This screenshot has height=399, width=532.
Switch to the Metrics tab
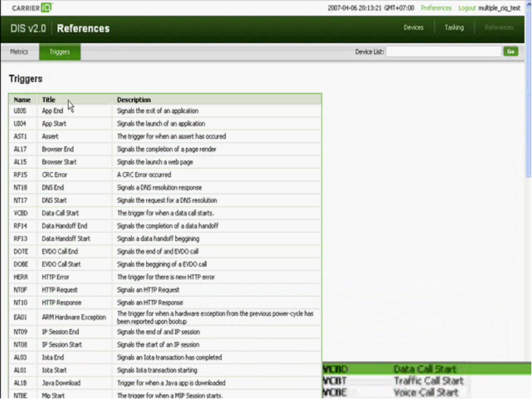[x=19, y=52]
